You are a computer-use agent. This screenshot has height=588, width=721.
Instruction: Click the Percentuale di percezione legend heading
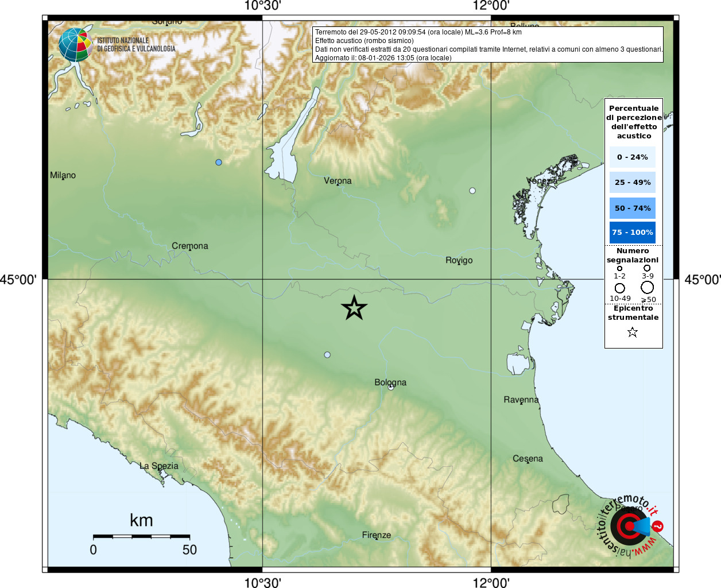tap(634, 122)
